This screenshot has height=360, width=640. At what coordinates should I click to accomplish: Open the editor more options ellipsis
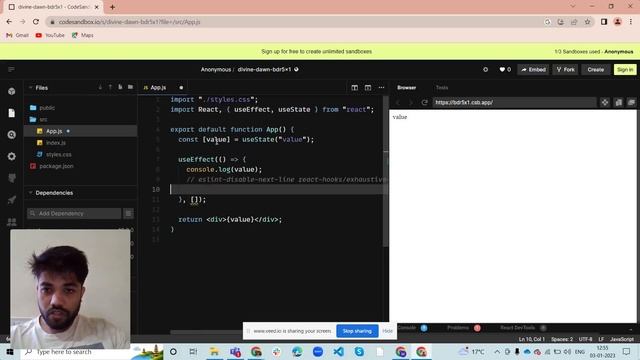click(x=381, y=87)
